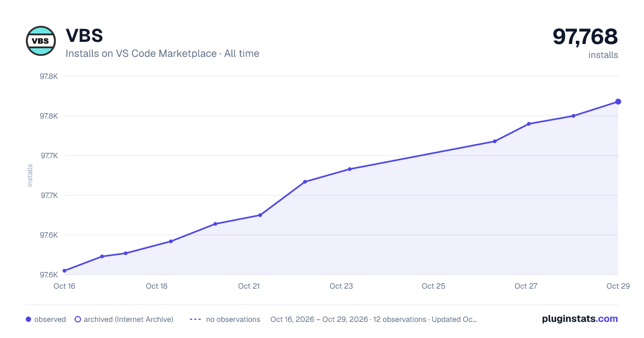The image size is (644, 338).
Task: Click the Oct 29 x-axis label
Action: pos(618,286)
